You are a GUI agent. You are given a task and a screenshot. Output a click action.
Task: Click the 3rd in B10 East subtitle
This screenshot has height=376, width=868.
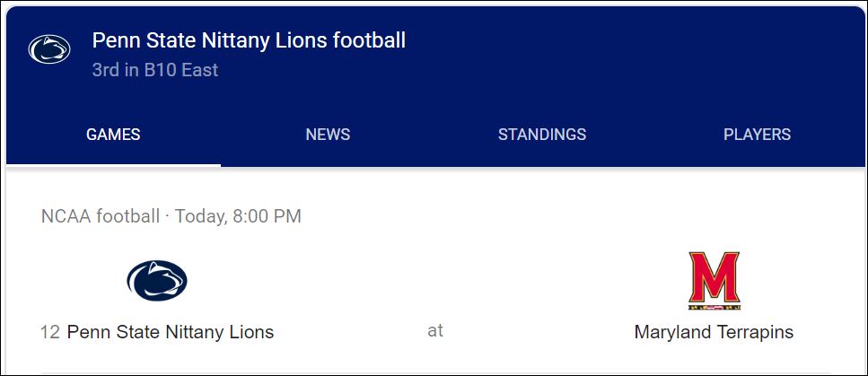click(155, 70)
